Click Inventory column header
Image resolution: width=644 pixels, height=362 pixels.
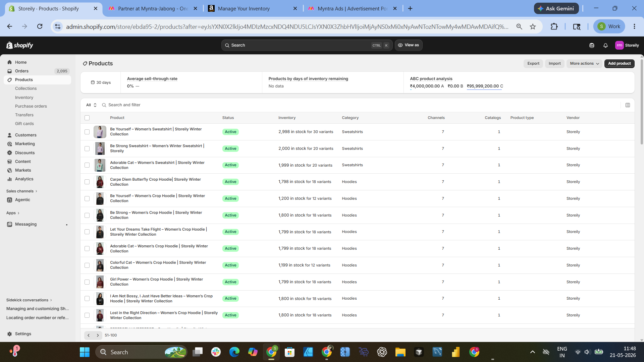287,118
